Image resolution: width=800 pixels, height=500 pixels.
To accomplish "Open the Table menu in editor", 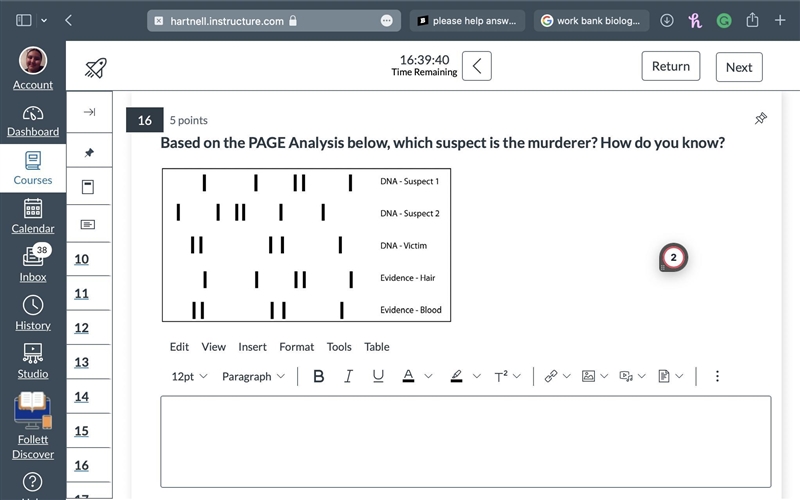I will click(x=377, y=347).
